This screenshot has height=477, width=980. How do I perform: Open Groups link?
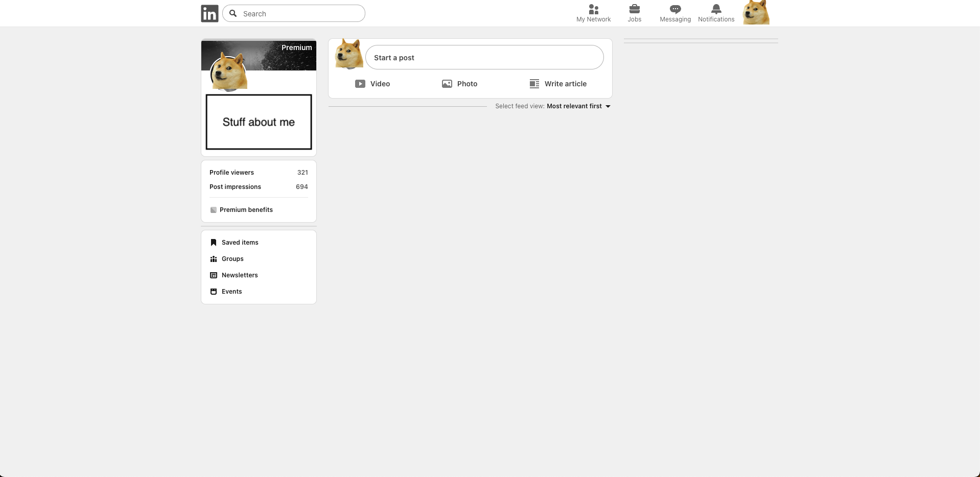232,259
